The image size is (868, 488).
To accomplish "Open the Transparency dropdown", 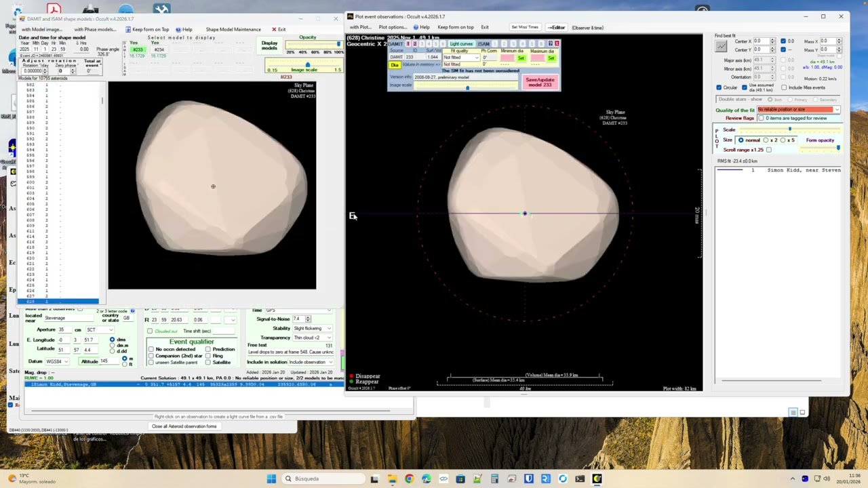I will point(312,338).
